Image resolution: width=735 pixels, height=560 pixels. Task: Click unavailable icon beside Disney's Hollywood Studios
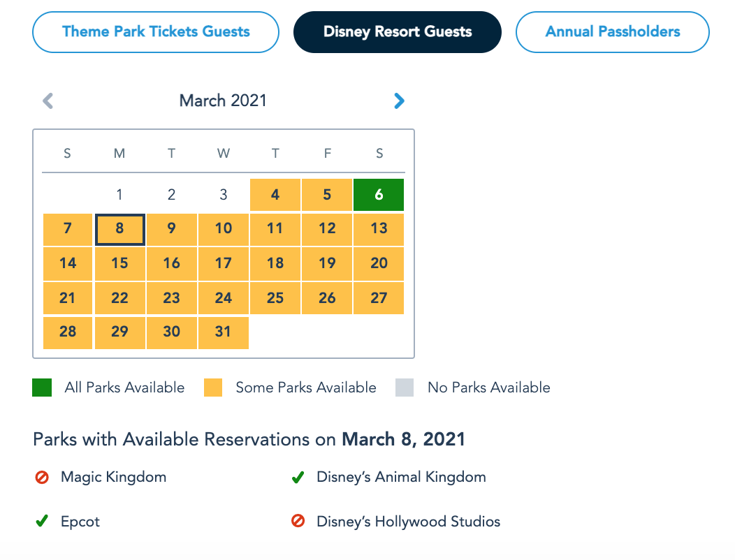pyautogui.click(x=298, y=522)
